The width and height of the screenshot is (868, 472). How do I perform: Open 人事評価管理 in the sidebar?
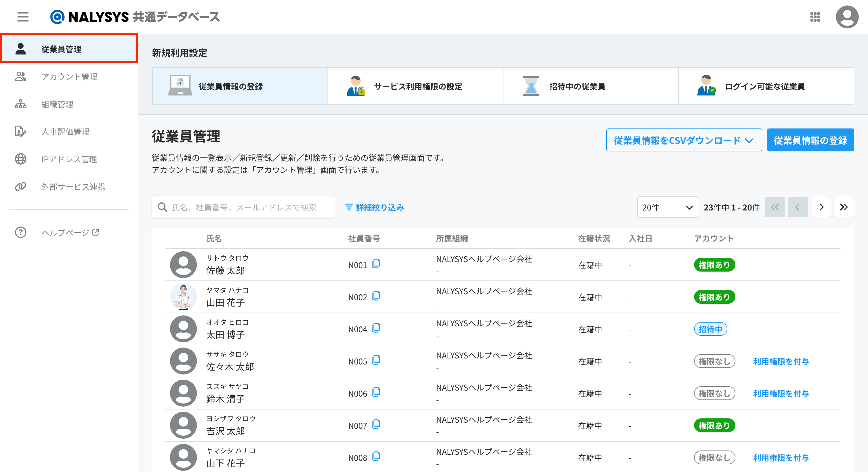tap(65, 132)
